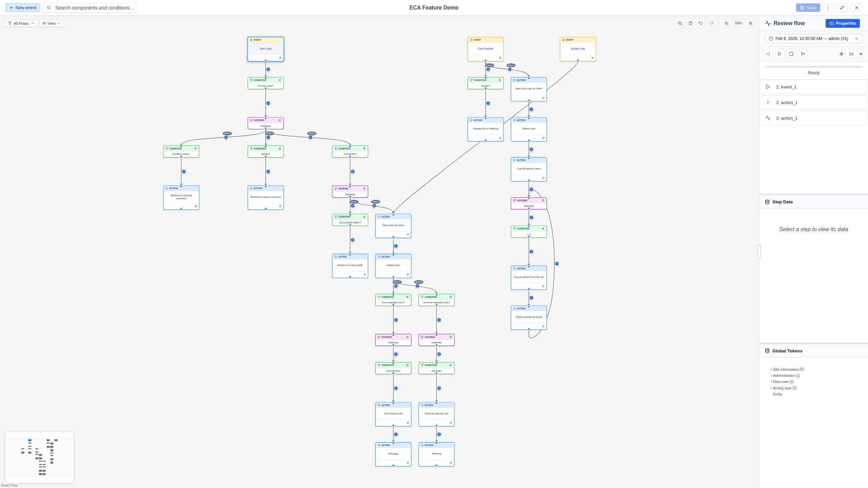
Task: Delete the User Login event node
Action: pos(280,58)
